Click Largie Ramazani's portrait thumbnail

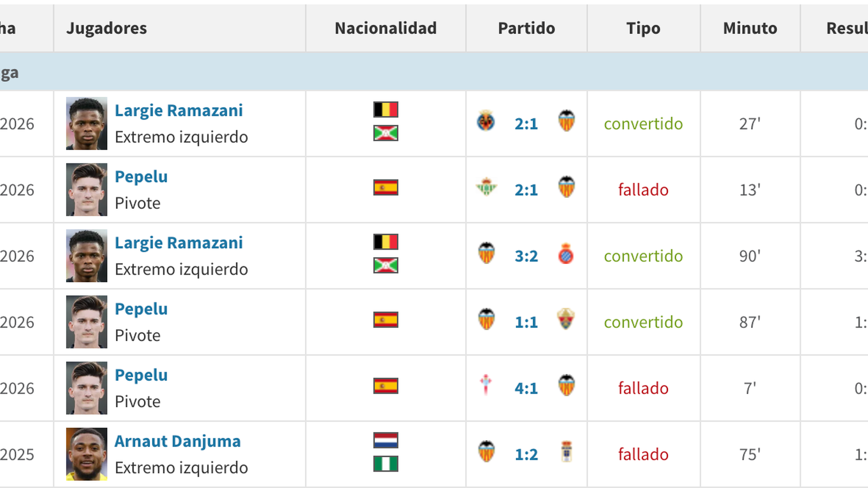[x=86, y=123]
